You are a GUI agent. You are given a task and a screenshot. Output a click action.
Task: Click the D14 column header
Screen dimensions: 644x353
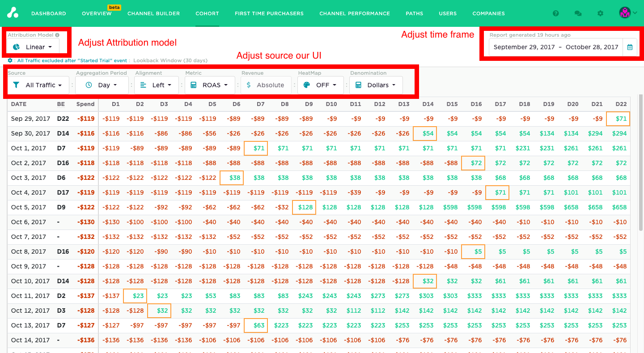coord(428,104)
